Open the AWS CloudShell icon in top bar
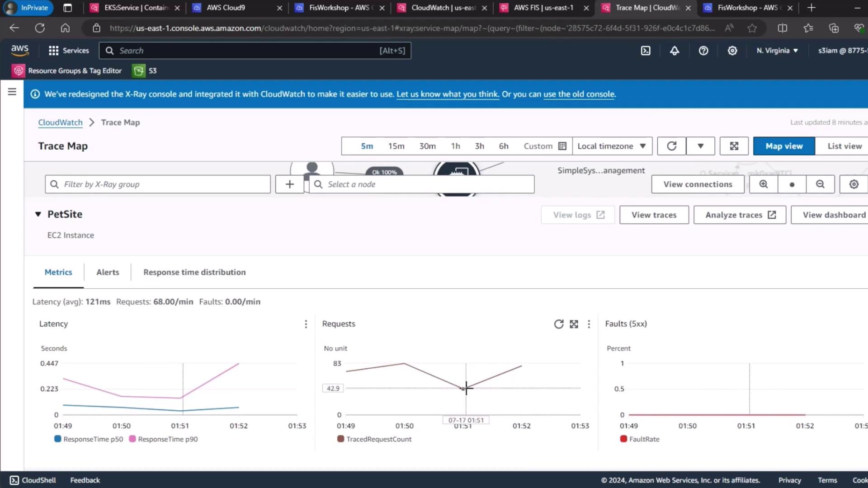Viewport: 868px width, 488px height. click(646, 51)
